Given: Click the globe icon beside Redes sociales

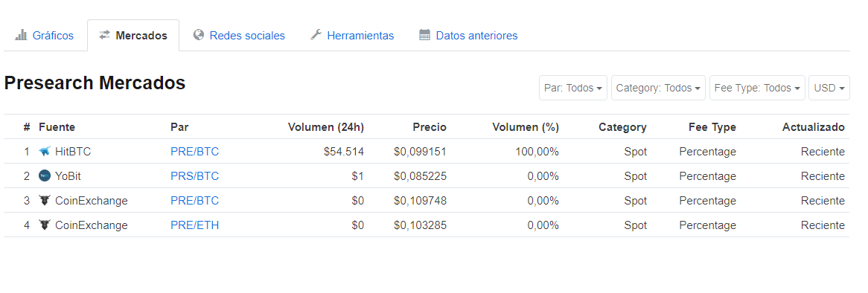Looking at the screenshot, I should coord(199,35).
